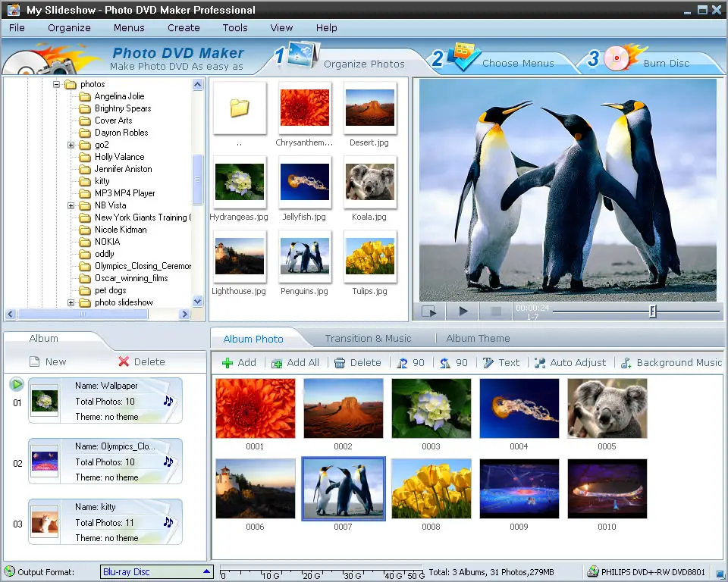Click the Add photo plus icon

[x=227, y=363]
